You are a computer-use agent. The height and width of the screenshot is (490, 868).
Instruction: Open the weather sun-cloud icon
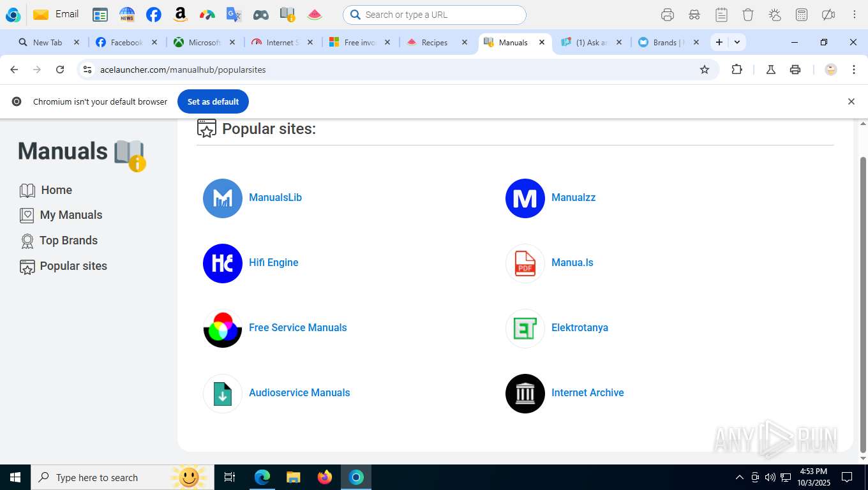[775, 15]
